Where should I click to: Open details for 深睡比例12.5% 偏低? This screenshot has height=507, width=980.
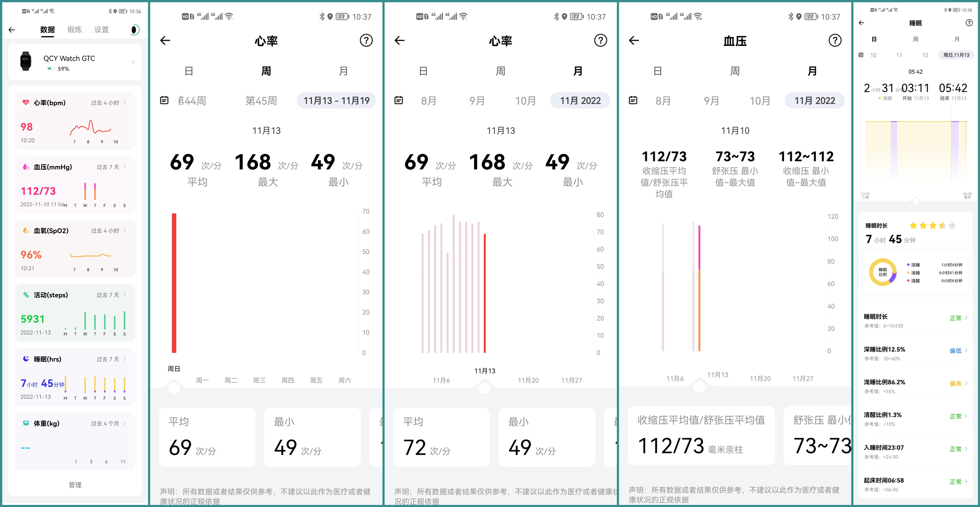[x=915, y=350]
